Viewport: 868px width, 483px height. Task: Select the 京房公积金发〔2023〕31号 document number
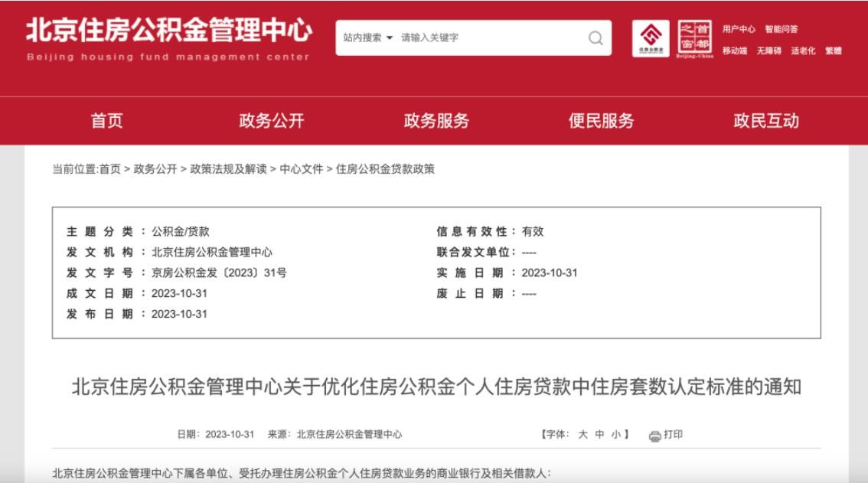(x=219, y=273)
